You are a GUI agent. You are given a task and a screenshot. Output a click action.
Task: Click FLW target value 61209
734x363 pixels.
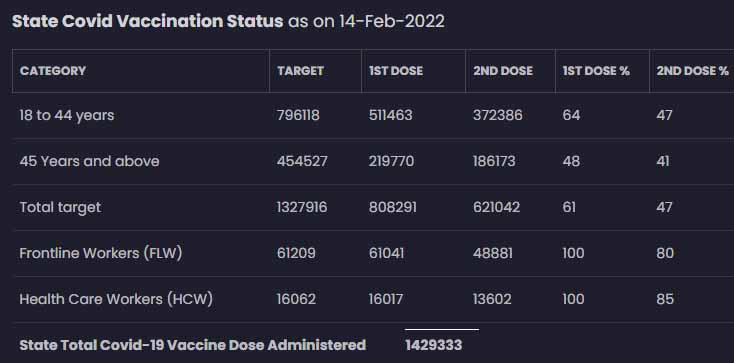[x=296, y=253]
